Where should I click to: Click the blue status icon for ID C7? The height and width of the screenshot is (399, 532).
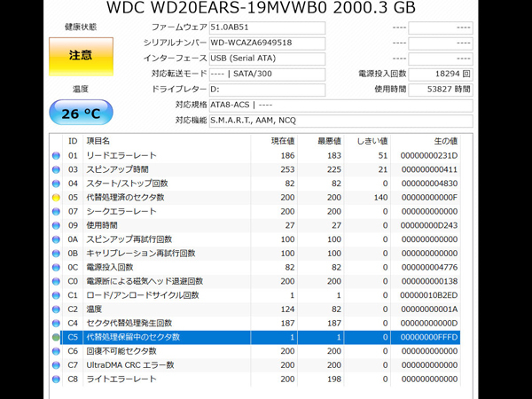pos(56,365)
